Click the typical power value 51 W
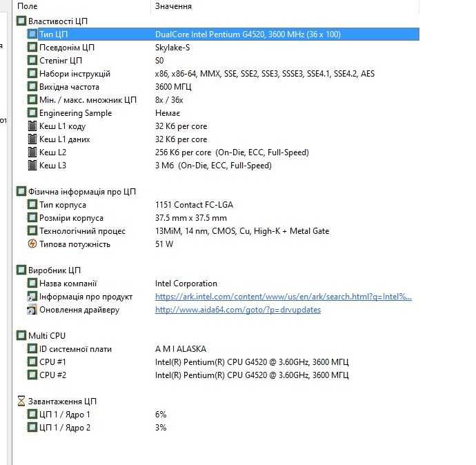Viewport: 476px width, 465px height. (164, 244)
